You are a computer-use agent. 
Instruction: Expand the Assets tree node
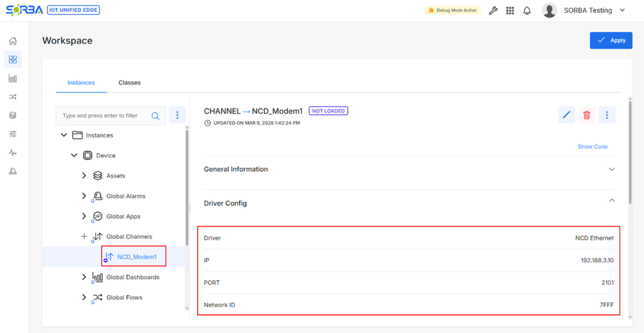[x=84, y=176]
